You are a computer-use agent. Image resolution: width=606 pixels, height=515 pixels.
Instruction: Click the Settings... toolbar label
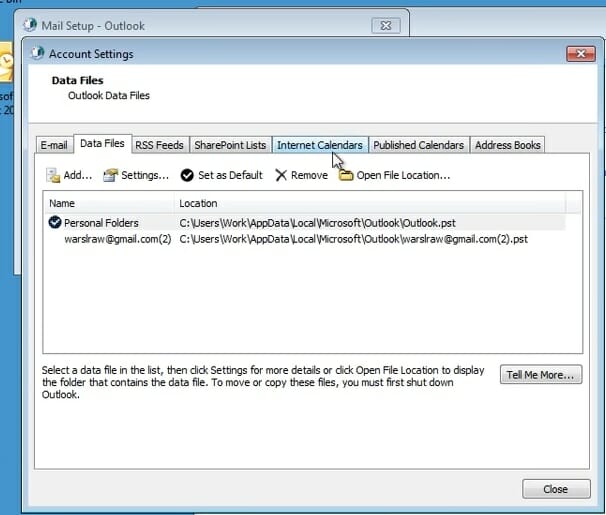(145, 175)
